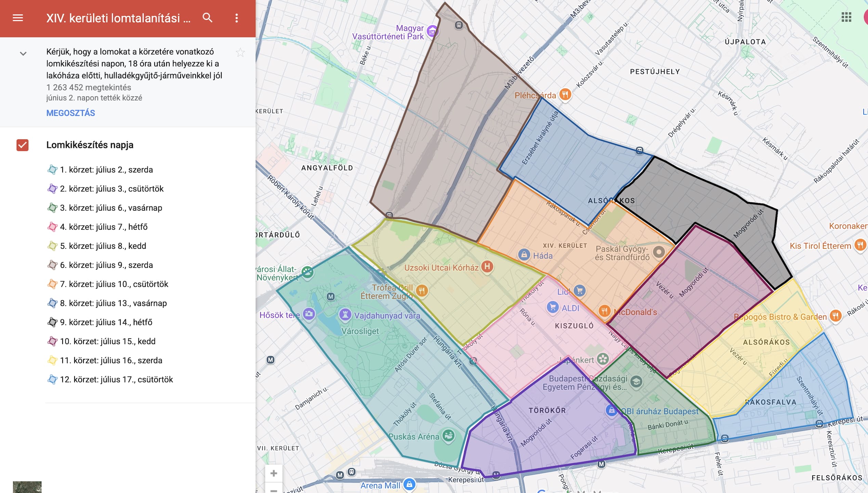
Task: Open the satellite basemap thumbnail
Action: (27, 487)
